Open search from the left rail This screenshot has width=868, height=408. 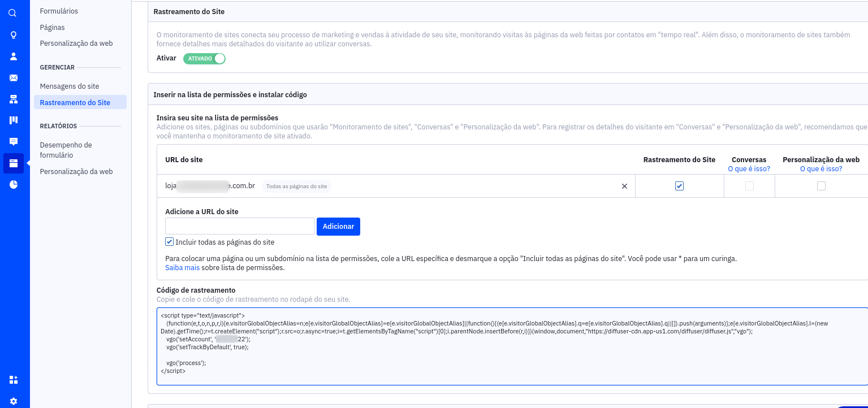13,13
